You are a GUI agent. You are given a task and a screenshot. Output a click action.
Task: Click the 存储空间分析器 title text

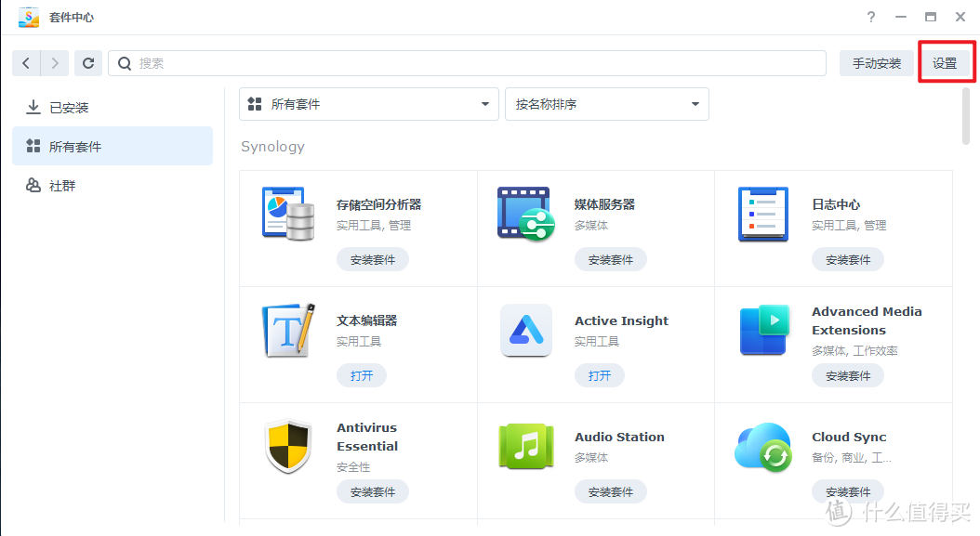pos(378,204)
